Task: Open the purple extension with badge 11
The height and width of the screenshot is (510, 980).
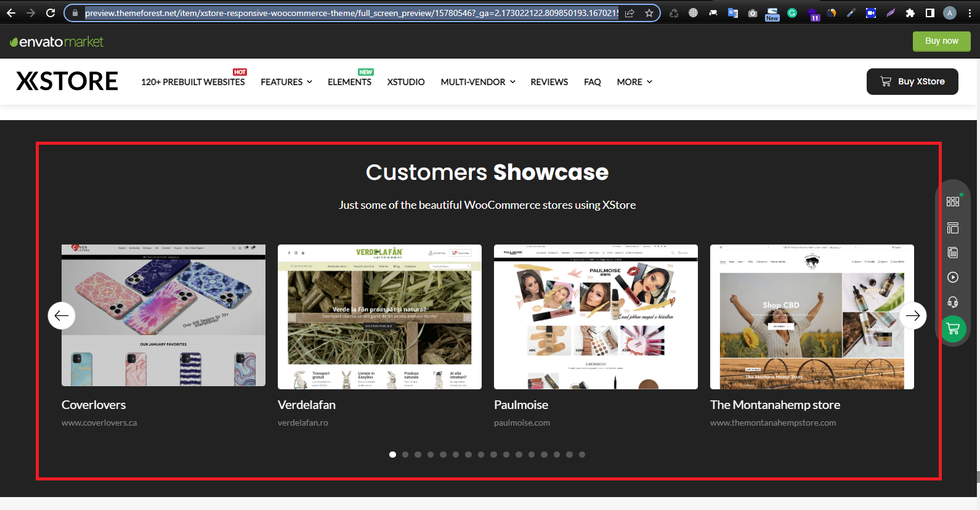Action: pos(813,14)
